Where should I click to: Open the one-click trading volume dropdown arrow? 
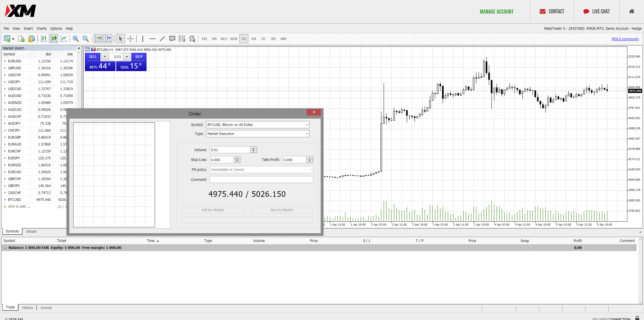tap(105, 57)
